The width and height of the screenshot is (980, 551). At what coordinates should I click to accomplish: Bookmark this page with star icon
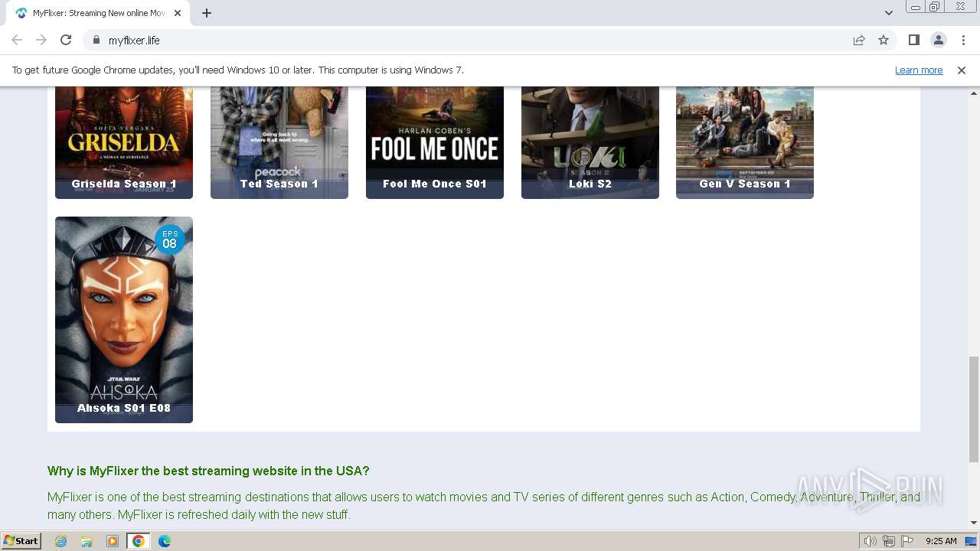coord(884,40)
